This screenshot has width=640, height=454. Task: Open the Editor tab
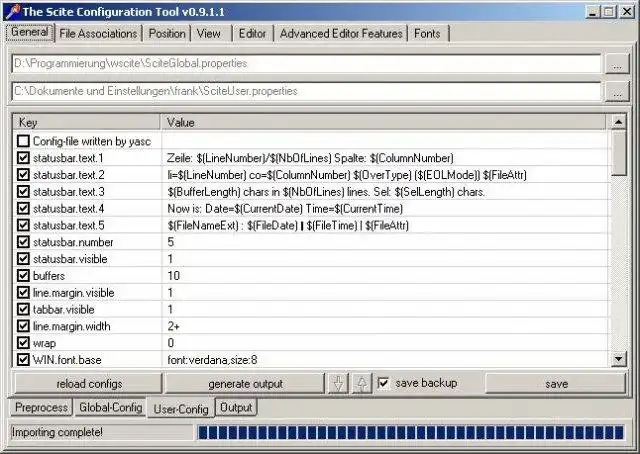pos(252,33)
